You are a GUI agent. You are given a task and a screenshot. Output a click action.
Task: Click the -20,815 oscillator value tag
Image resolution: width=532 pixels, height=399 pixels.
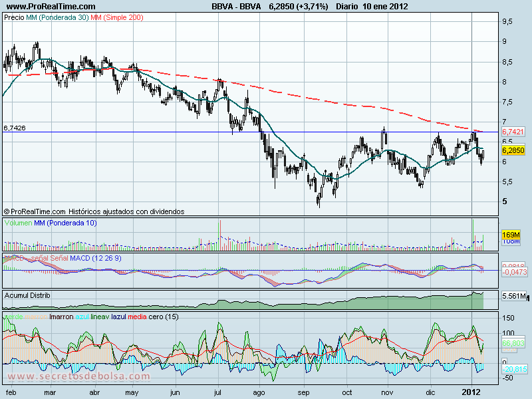coord(515,369)
